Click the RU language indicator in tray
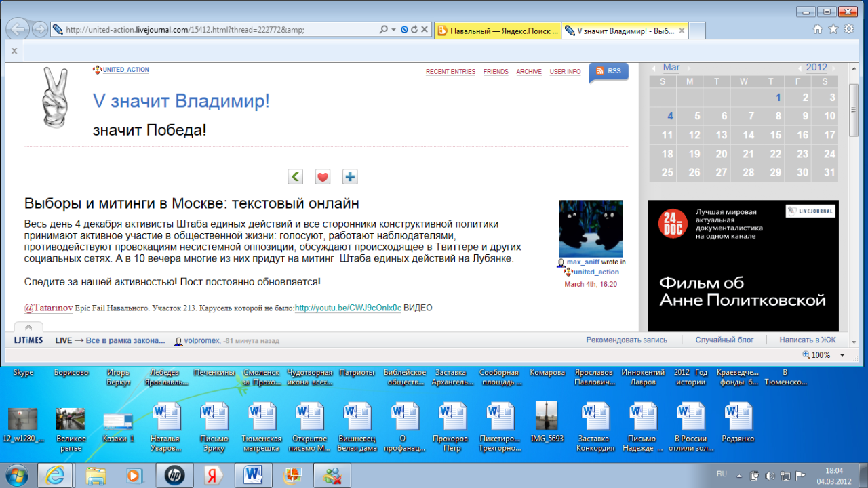Image resolution: width=868 pixels, height=488 pixels. 722,474
